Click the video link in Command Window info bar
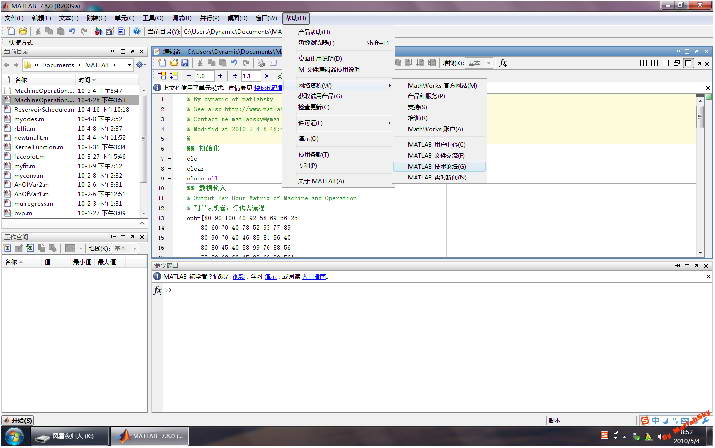715x448 pixels. pos(237,275)
